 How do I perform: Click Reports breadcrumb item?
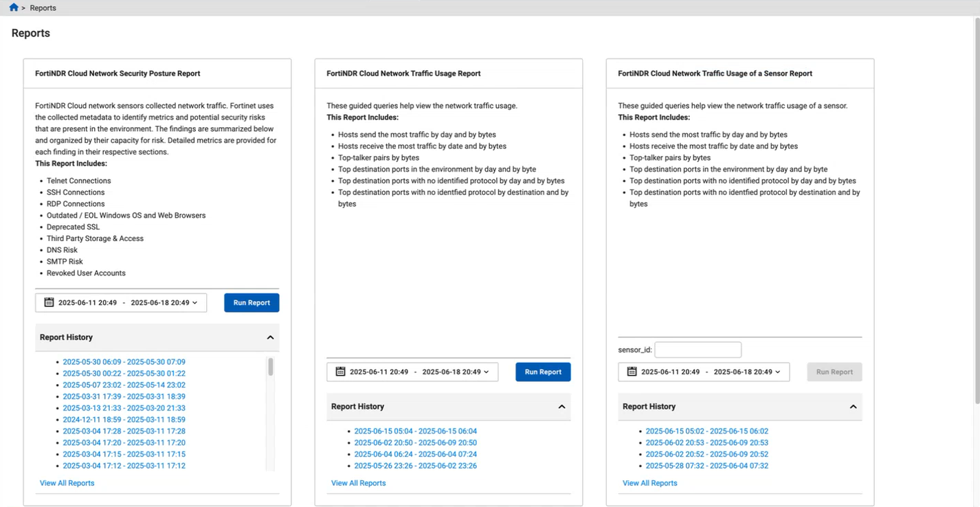pos(43,8)
